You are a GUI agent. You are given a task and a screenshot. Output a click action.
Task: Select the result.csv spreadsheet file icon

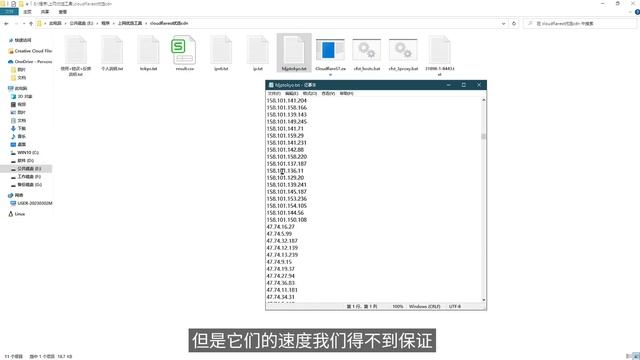pyautogui.click(x=184, y=50)
